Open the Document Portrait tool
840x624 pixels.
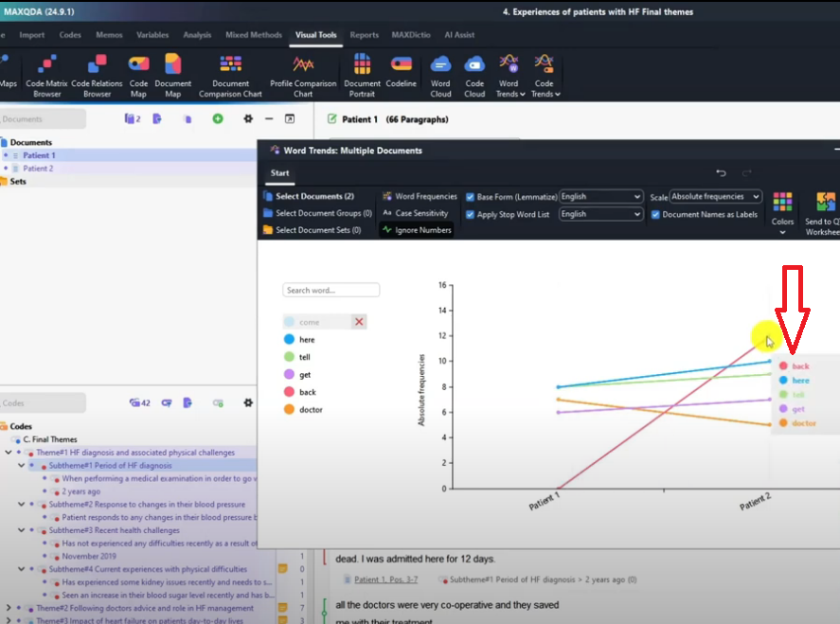362,76
